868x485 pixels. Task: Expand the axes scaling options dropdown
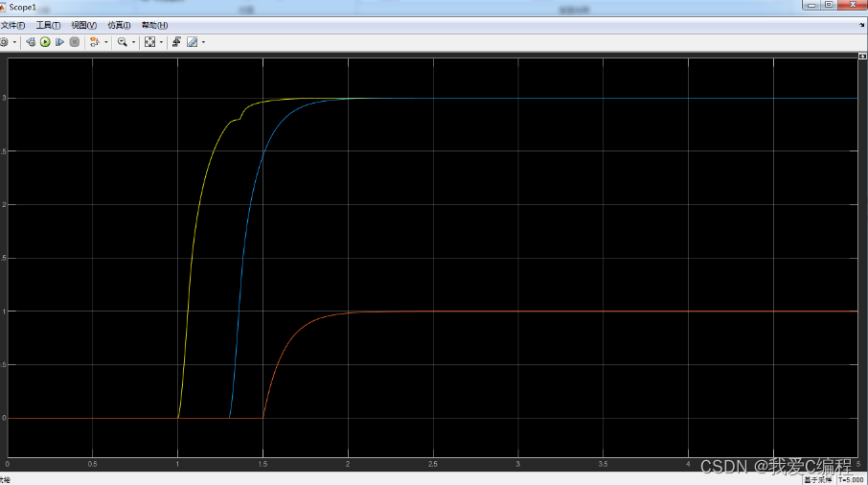[x=161, y=42]
